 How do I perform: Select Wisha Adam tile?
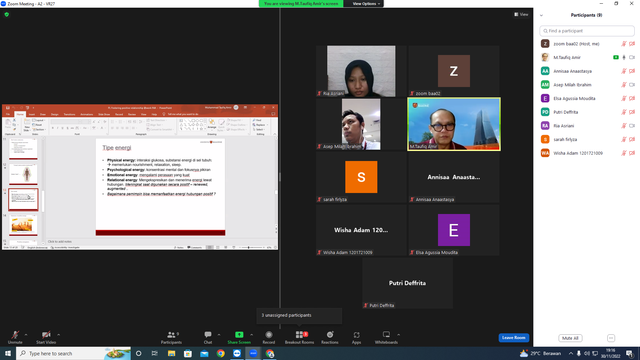(x=361, y=230)
